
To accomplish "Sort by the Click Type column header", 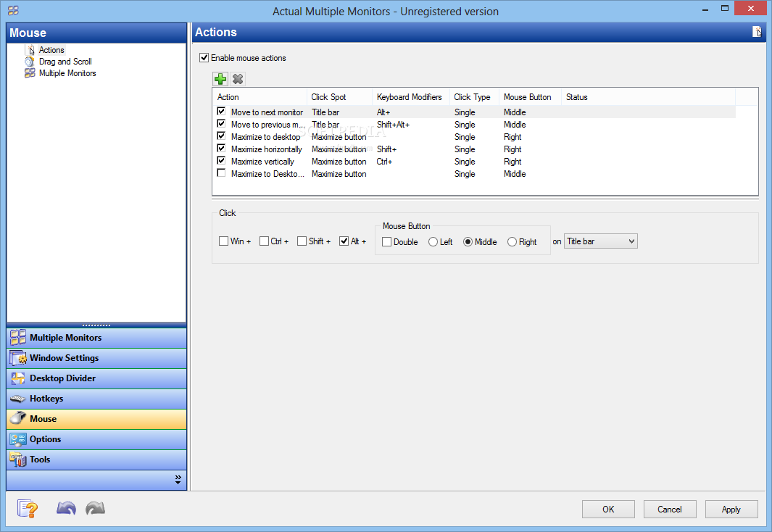I will click(474, 97).
